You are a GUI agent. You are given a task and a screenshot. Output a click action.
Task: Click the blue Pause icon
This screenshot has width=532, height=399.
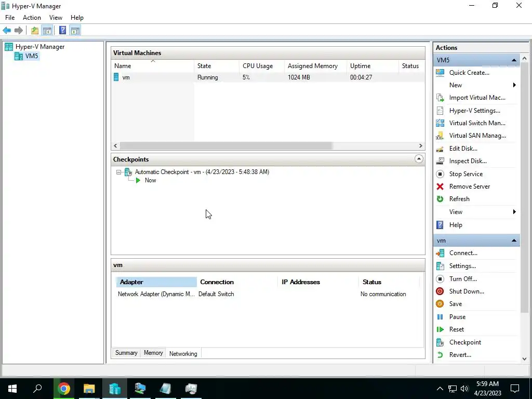pyautogui.click(x=440, y=317)
